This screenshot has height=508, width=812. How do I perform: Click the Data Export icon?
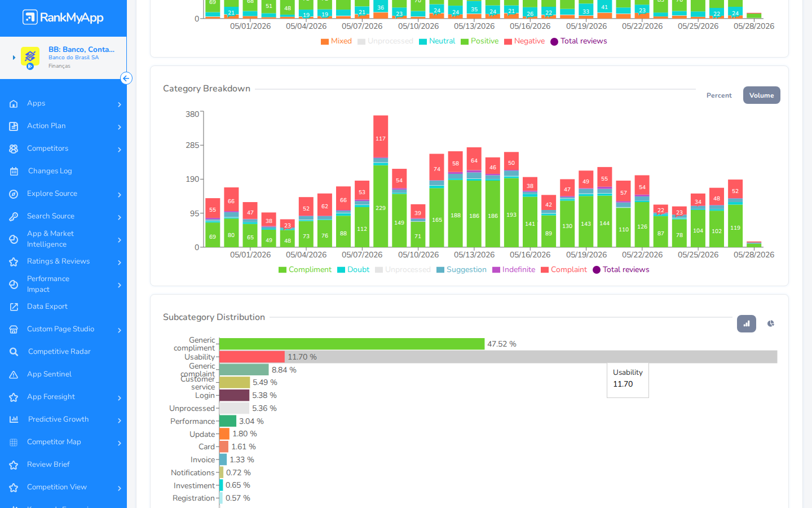point(14,307)
